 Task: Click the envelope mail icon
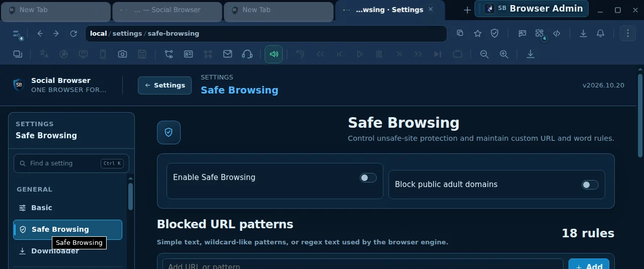227,54
